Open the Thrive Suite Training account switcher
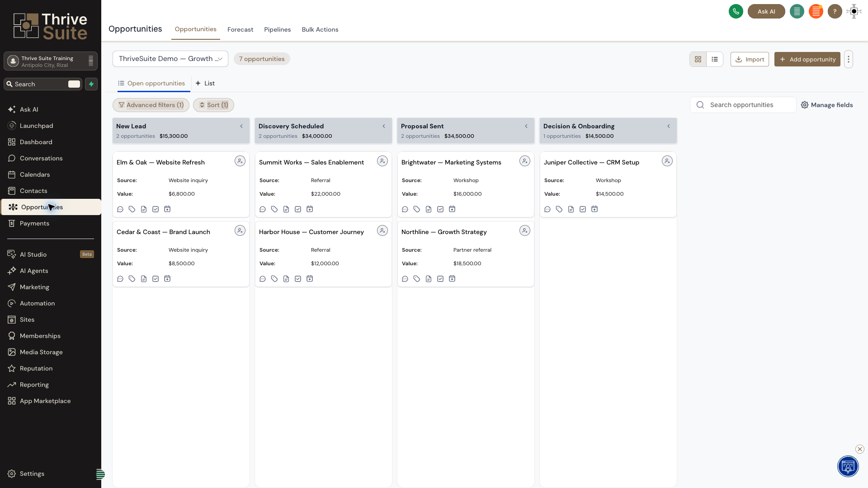Image resolution: width=868 pixels, height=488 pixels. point(51,61)
